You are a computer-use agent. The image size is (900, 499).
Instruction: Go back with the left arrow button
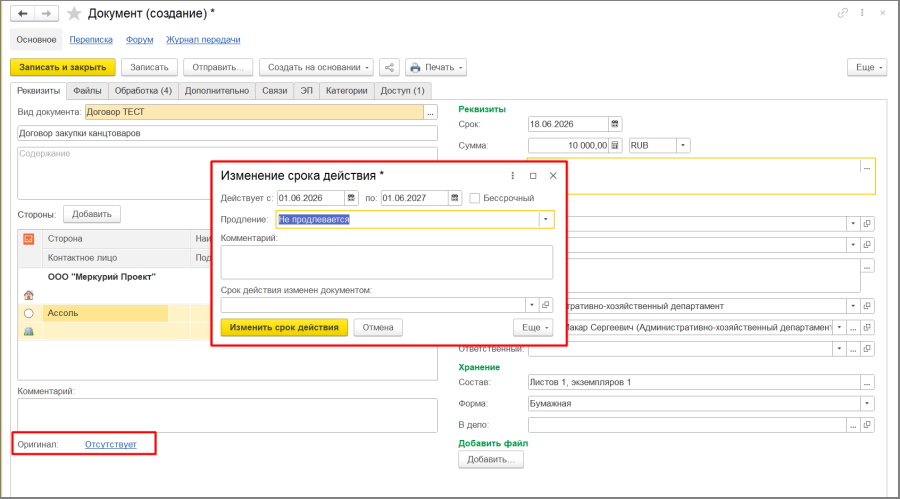(x=22, y=13)
